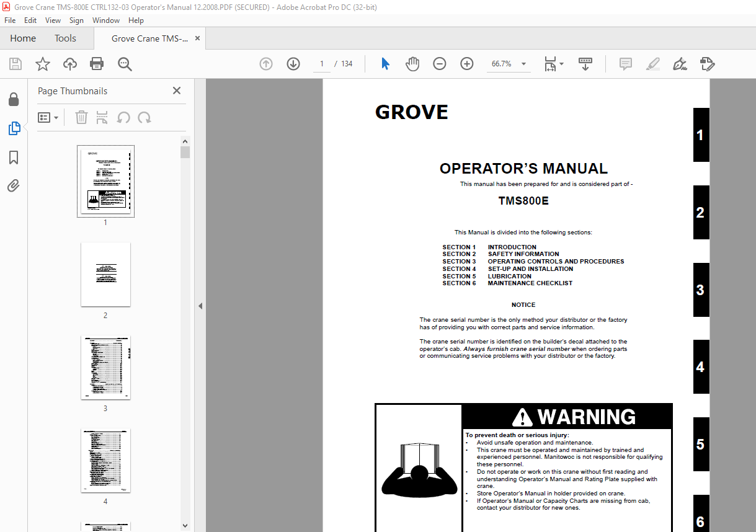Zoom in with plus button
Image resolution: width=756 pixels, height=532 pixels.
pyautogui.click(x=467, y=64)
